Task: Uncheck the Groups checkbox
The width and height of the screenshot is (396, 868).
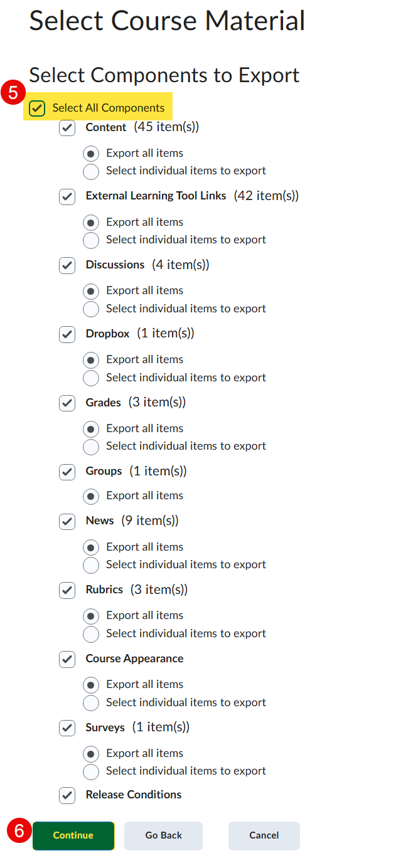Action: pos(67,472)
